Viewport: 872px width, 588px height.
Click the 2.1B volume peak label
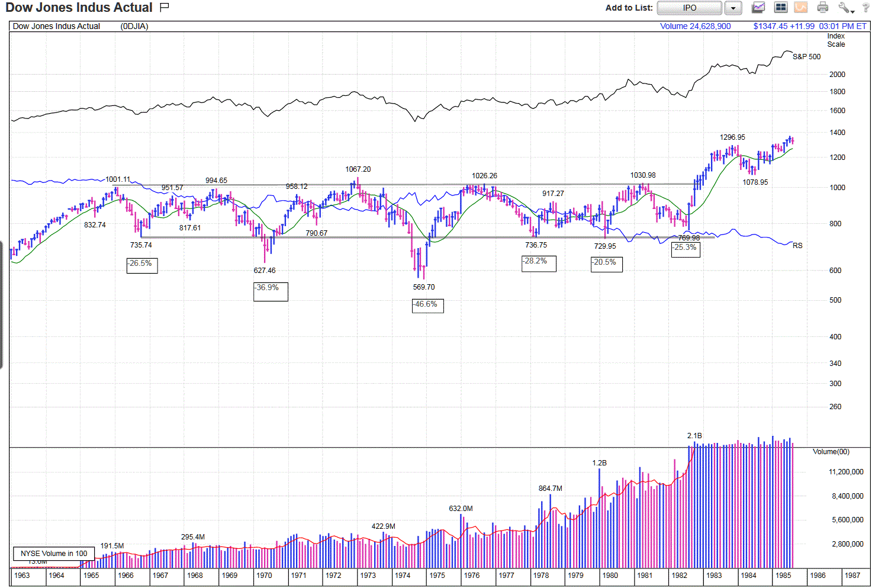click(694, 436)
